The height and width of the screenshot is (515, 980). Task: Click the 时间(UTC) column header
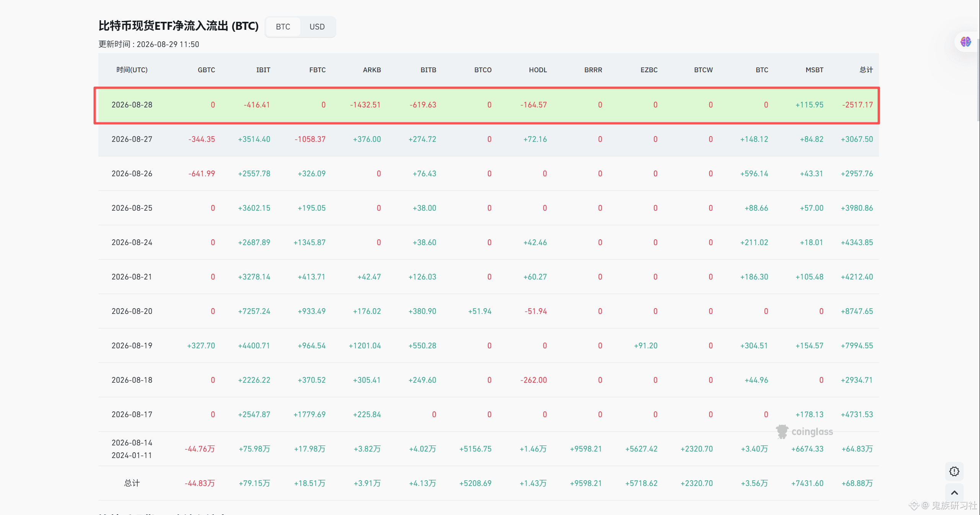tap(132, 70)
